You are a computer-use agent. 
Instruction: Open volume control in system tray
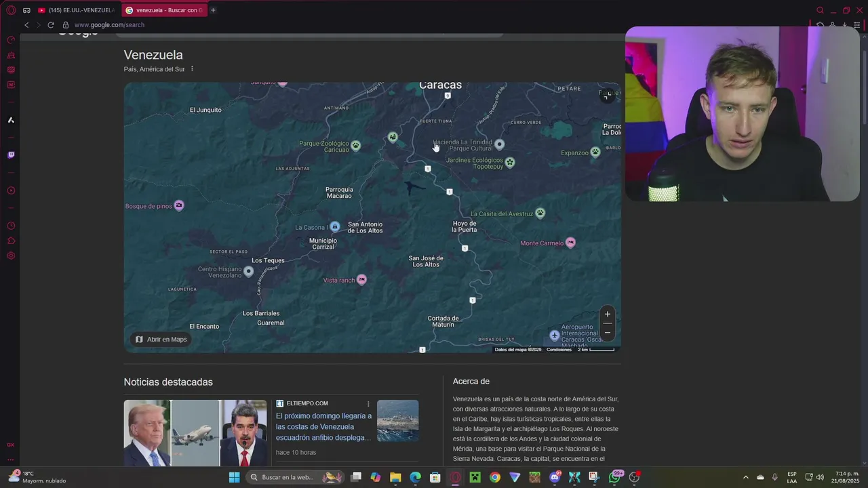821,477
